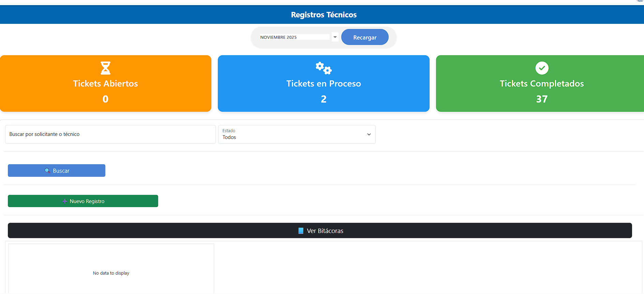Click the count 0 on open tickets

(x=105, y=99)
